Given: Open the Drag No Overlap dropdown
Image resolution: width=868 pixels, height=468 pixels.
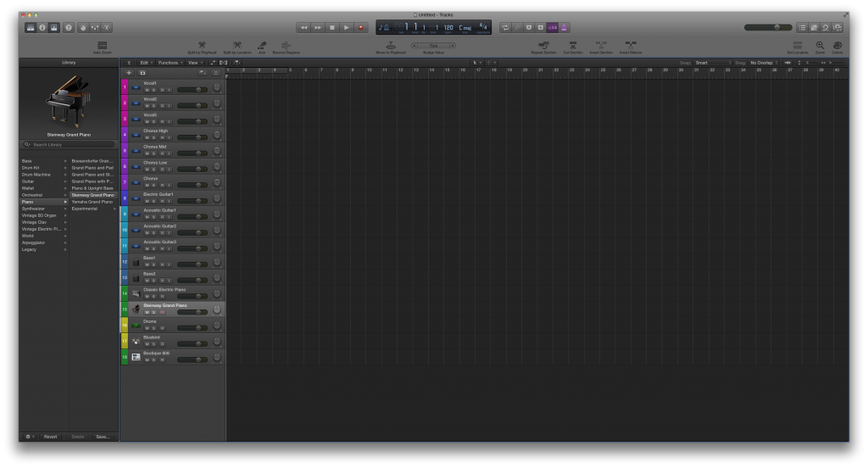Looking at the screenshot, I should (x=764, y=63).
